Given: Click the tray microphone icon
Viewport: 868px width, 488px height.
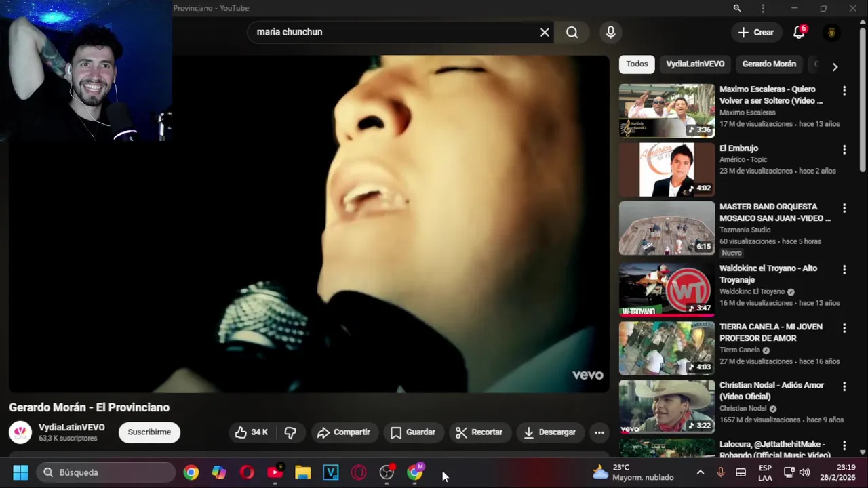Looking at the screenshot, I should pos(720,472).
